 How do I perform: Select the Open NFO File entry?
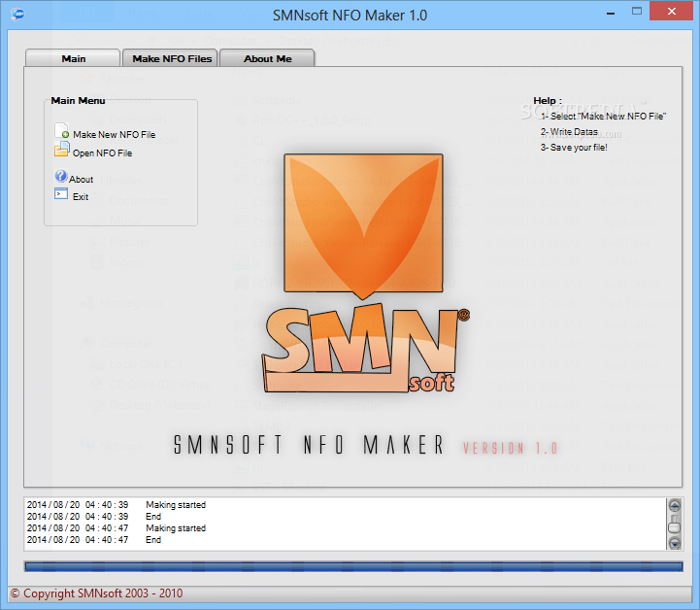tap(103, 153)
